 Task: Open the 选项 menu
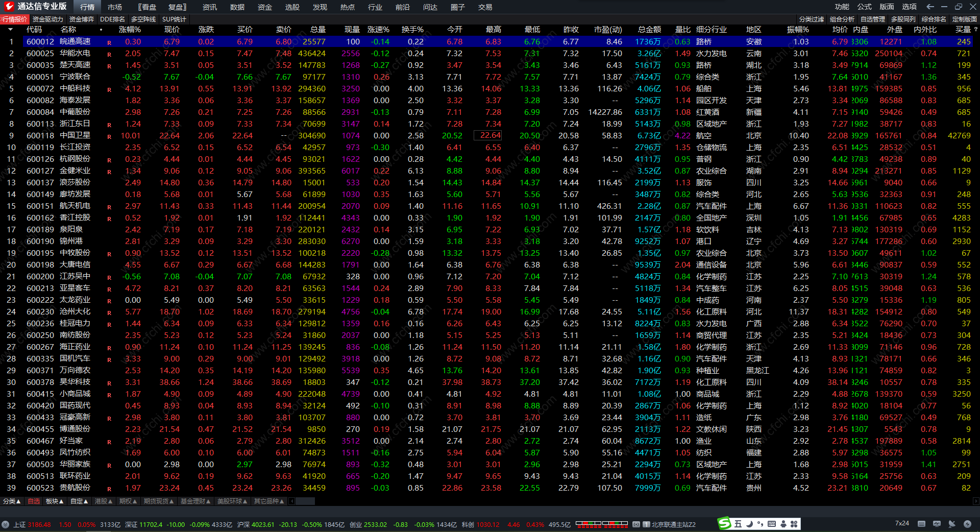[x=910, y=7]
